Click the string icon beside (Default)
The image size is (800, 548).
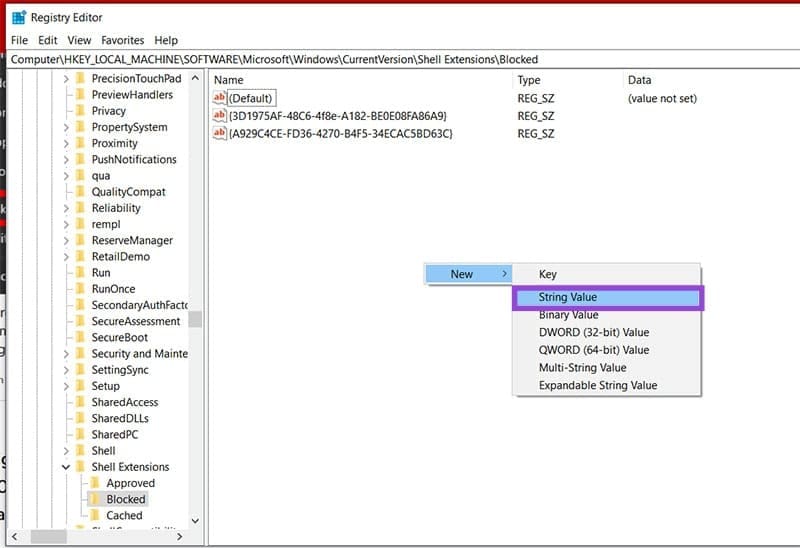pos(219,97)
